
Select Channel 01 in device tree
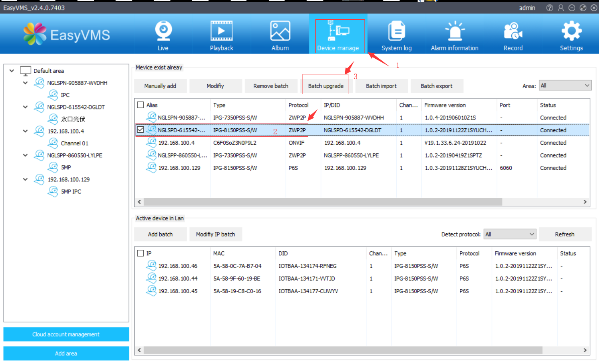(x=74, y=143)
